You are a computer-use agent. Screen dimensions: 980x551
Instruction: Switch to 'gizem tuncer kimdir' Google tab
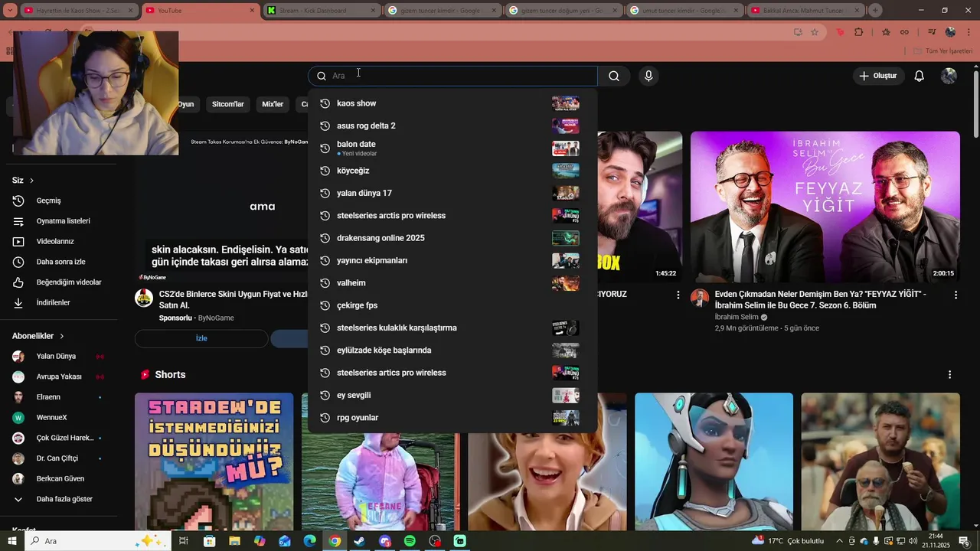(442, 11)
